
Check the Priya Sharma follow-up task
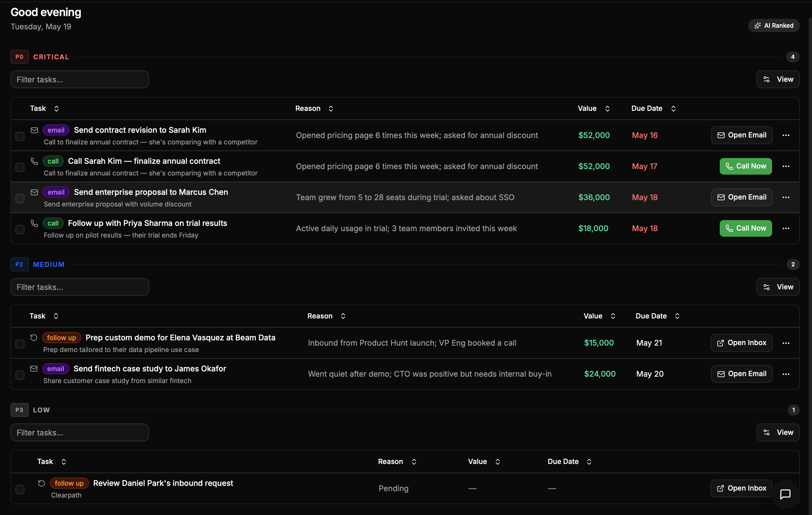[x=20, y=229]
